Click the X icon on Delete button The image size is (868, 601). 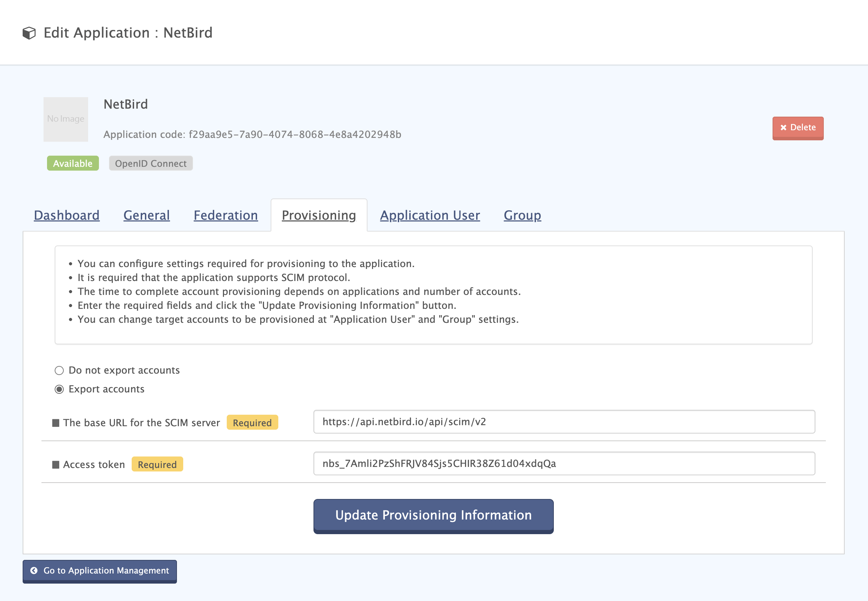click(783, 128)
